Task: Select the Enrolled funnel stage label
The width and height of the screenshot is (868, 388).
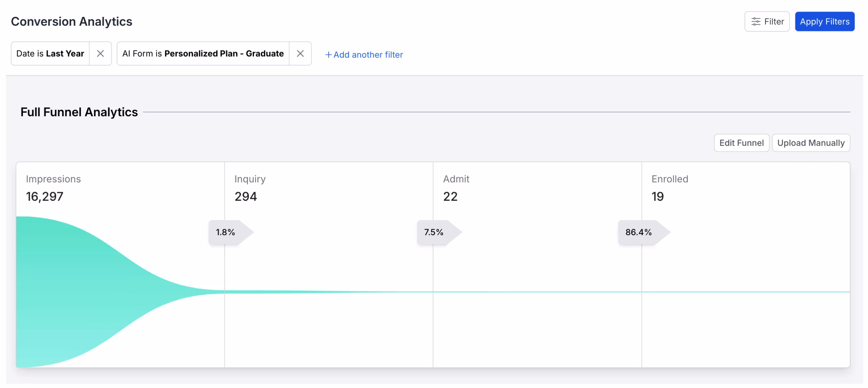Action: (x=669, y=179)
